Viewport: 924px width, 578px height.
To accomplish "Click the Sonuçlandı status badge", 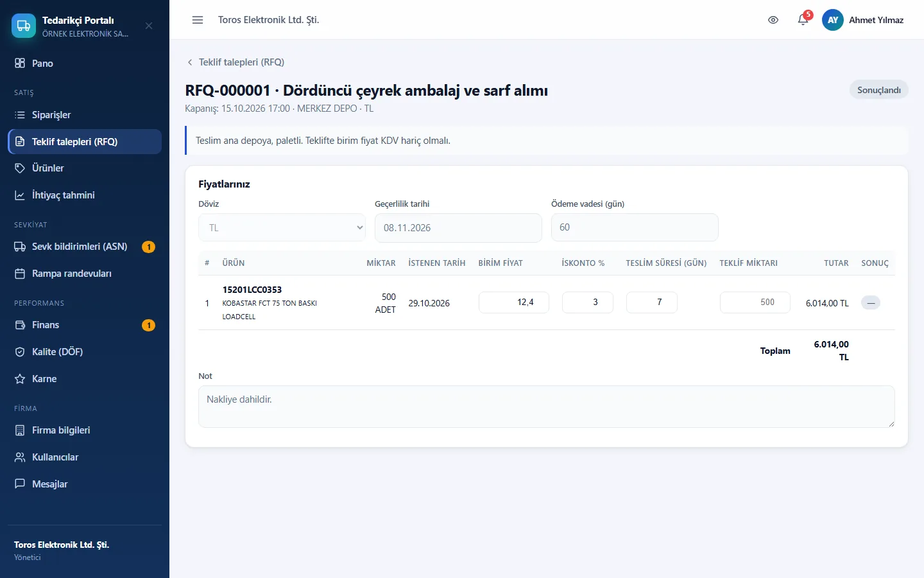I will 878,90.
